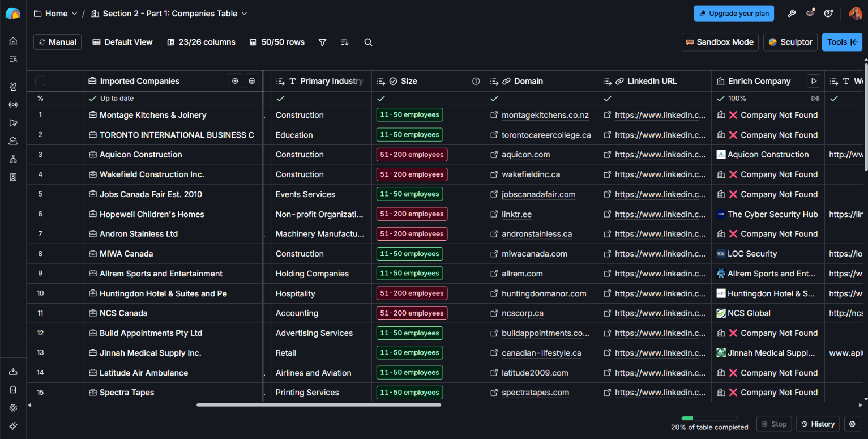Click the Stop button
The height and width of the screenshot is (439, 868).
(774, 424)
